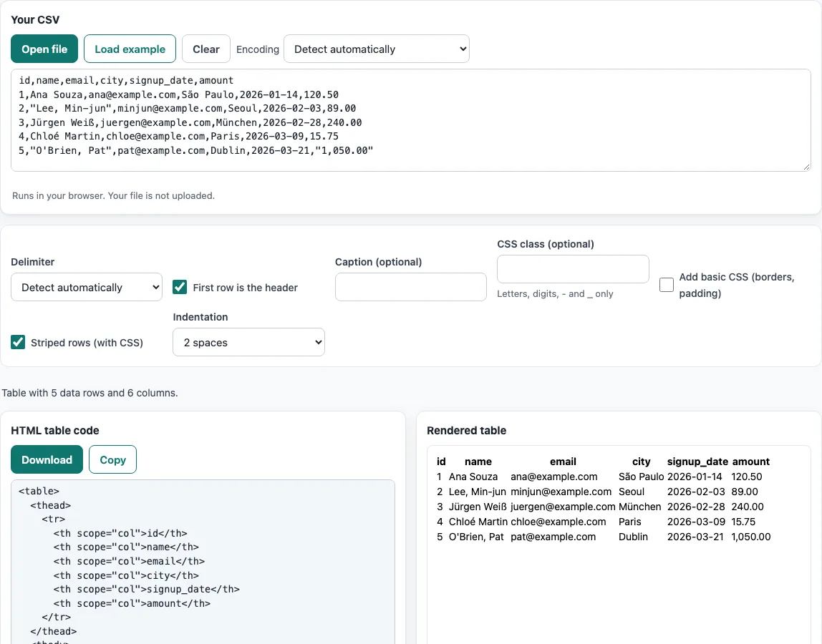Click the HTML code output area
Viewport: 822px width, 644px height.
coord(203,562)
